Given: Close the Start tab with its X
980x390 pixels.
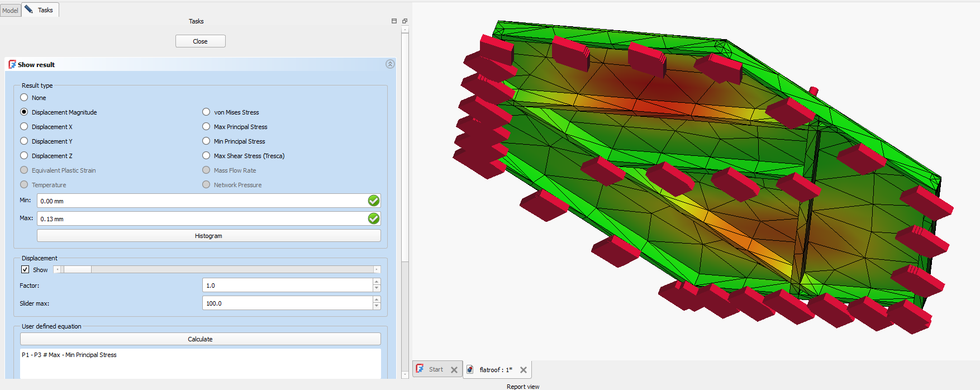Looking at the screenshot, I should coord(454,370).
